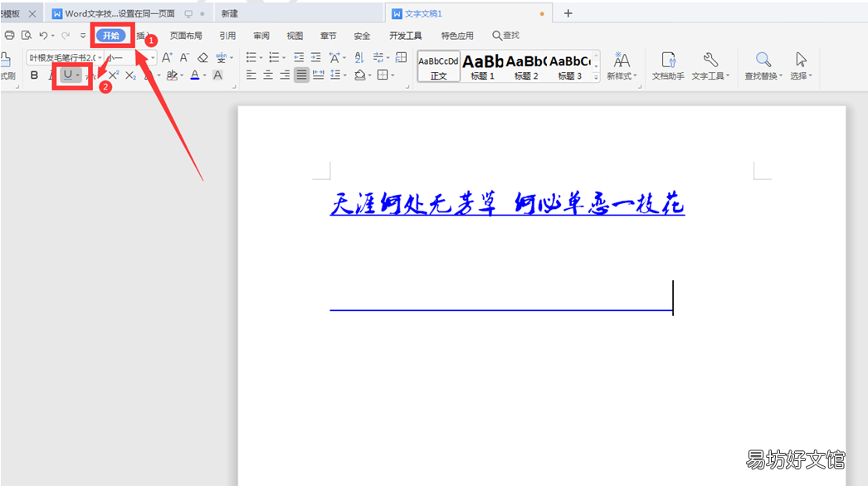Image resolution: width=868 pixels, height=486 pixels.
Task: Click the tab stops icon in paragraph group
Action: pos(402,57)
